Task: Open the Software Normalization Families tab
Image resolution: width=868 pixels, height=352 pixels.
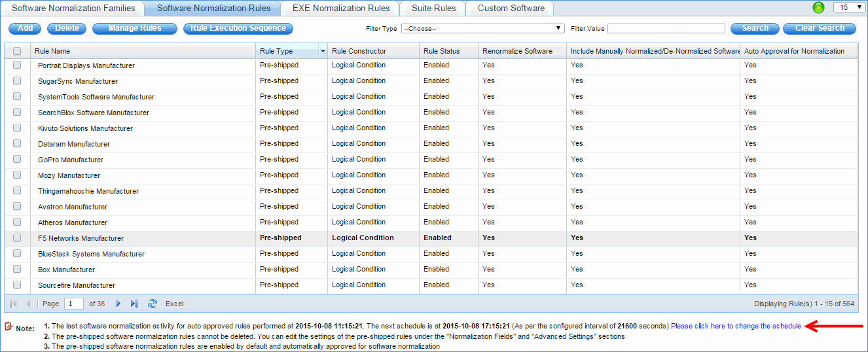Action: pos(73,9)
